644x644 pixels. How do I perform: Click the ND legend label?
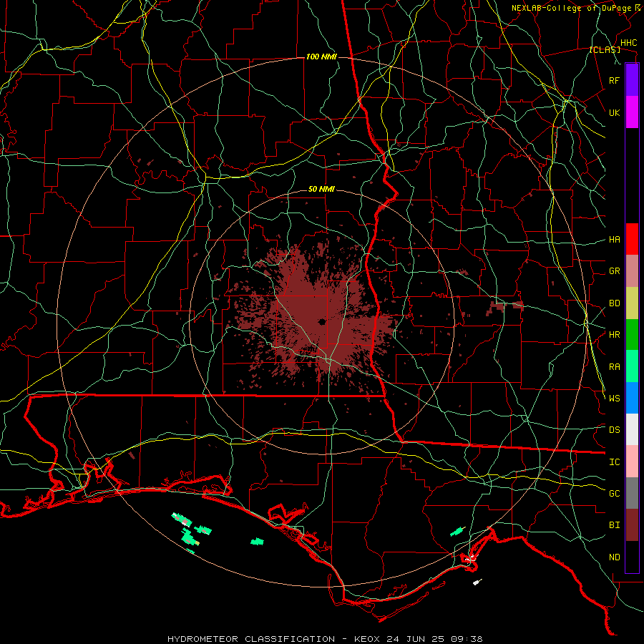click(x=614, y=557)
